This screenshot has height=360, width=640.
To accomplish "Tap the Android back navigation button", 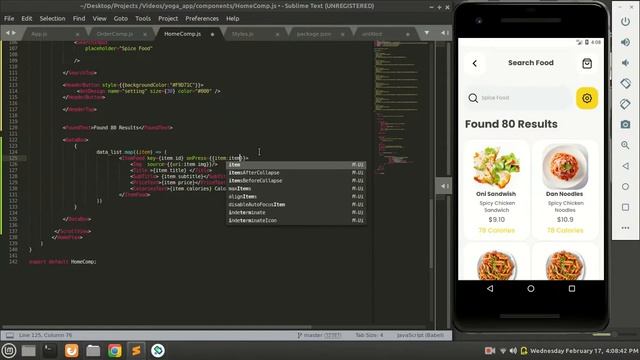I will pos(490,289).
